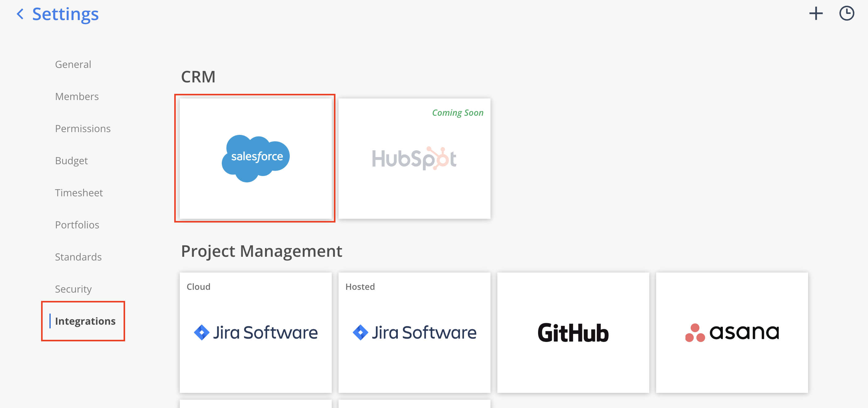Switch to Members settings
The height and width of the screenshot is (408, 868).
77,97
